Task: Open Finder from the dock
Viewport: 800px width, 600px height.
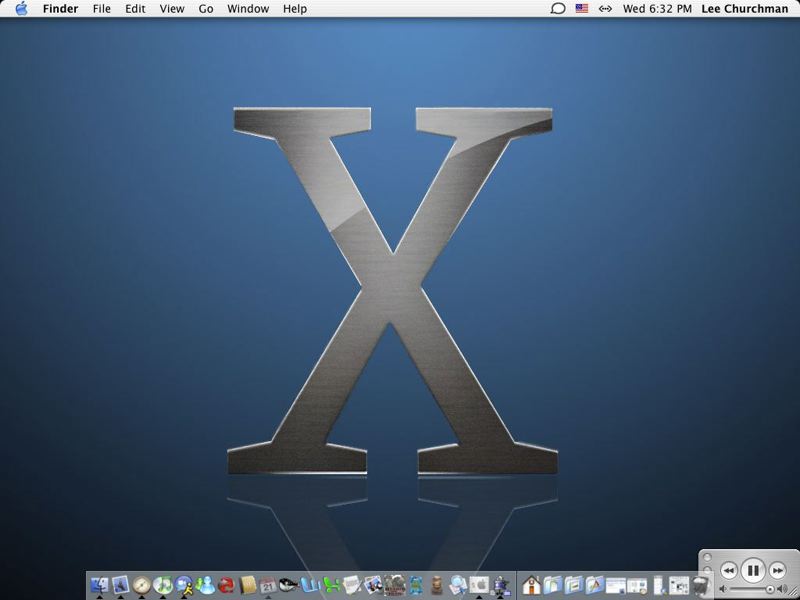Action: [99, 585]
